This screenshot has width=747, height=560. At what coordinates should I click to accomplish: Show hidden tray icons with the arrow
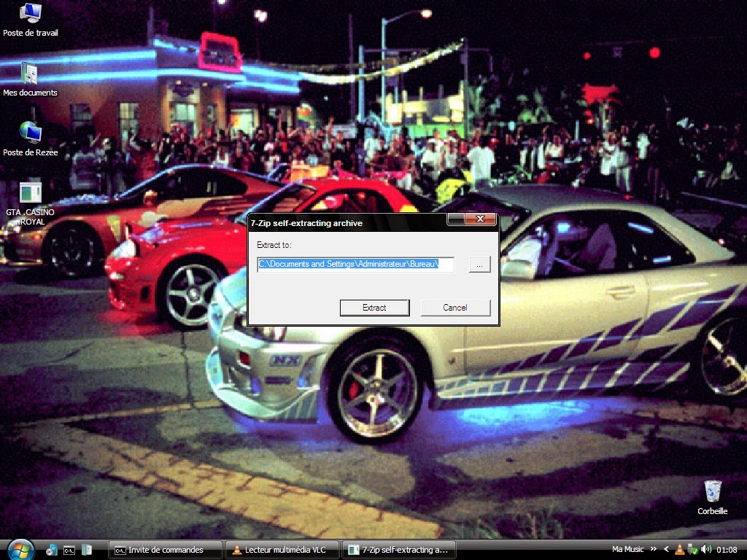(x=667, y=549)
